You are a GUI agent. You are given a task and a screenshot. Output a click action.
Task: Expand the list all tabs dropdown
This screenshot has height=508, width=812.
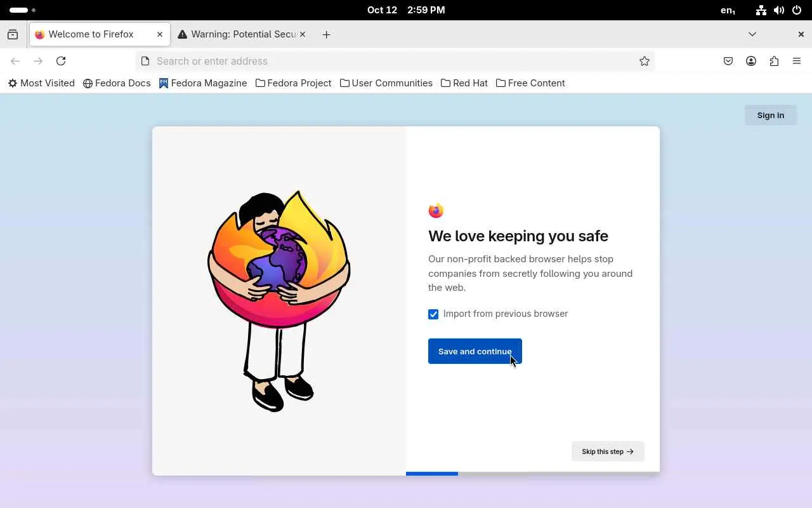point(752,34)
